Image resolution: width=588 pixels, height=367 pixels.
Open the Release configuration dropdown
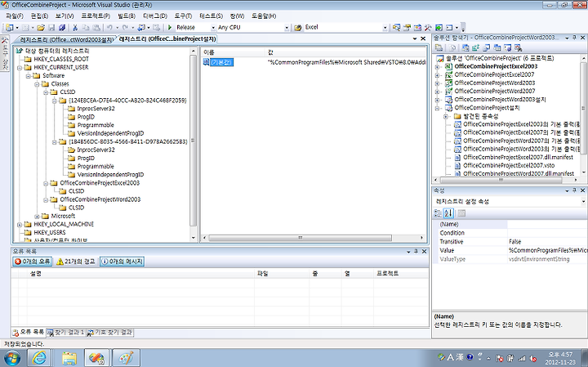[213, 28]
